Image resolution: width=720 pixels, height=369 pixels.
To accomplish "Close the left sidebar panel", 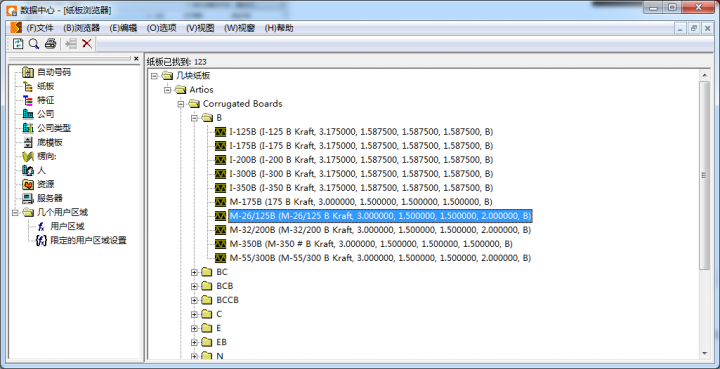I will 136,59.
